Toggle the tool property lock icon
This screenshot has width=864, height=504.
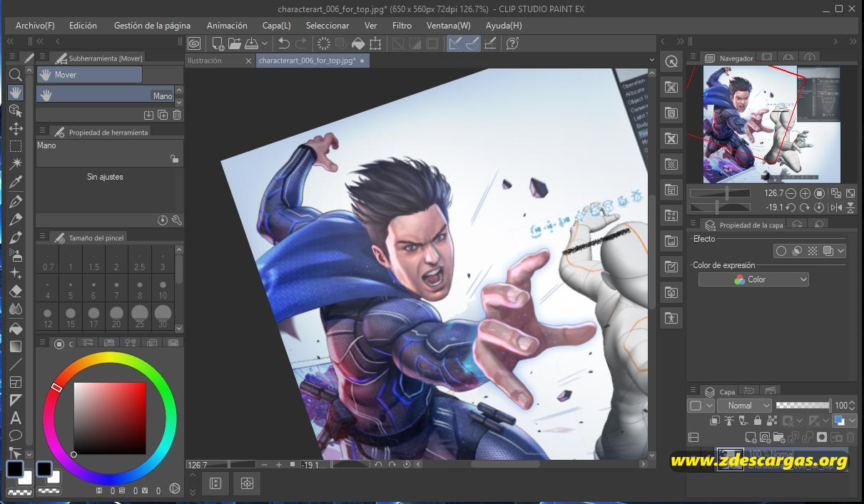click(174, 159)
